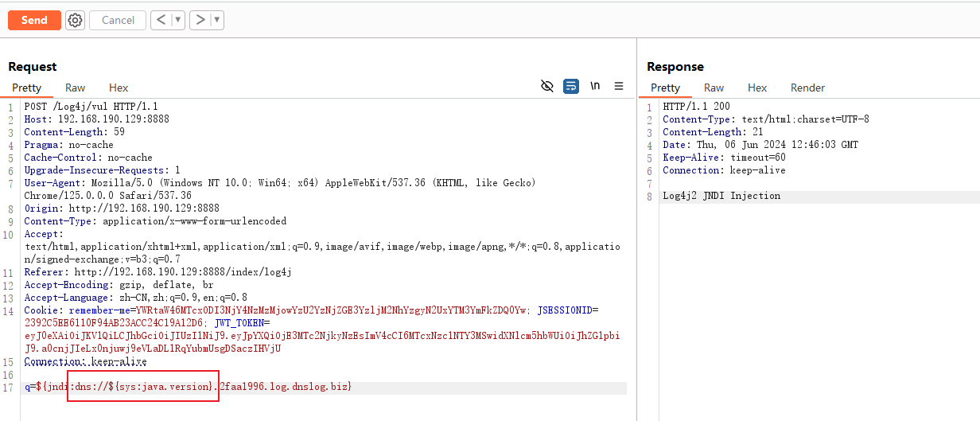Click the Cancel button
The image size is (980, 421).
coord(118,20)
